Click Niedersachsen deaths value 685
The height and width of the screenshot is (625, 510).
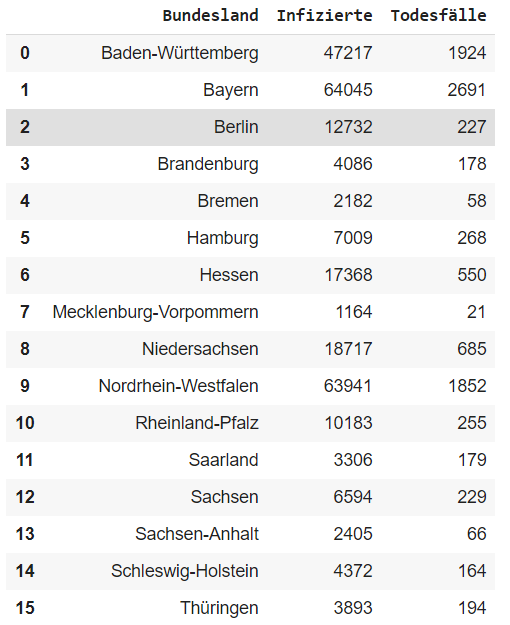(x=472, y=349)
